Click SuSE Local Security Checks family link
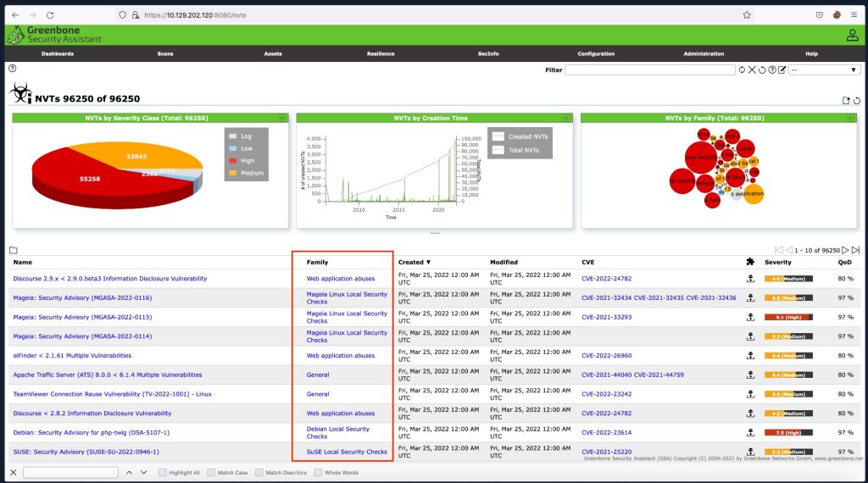This screenshot has width=868, height=483. [347, 452]
